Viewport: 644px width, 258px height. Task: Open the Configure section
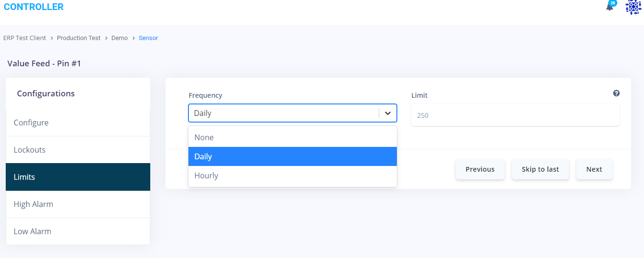point(31,123)
